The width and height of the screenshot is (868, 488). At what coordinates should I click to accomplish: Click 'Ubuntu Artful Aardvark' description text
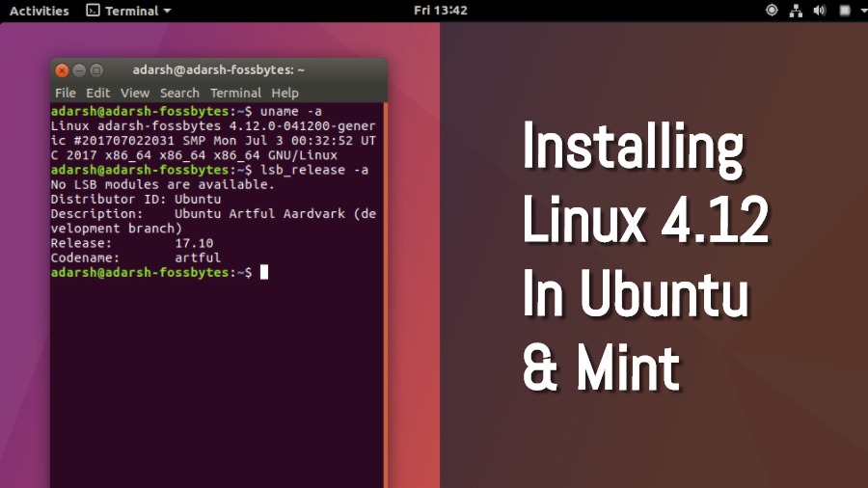point(259,213)
